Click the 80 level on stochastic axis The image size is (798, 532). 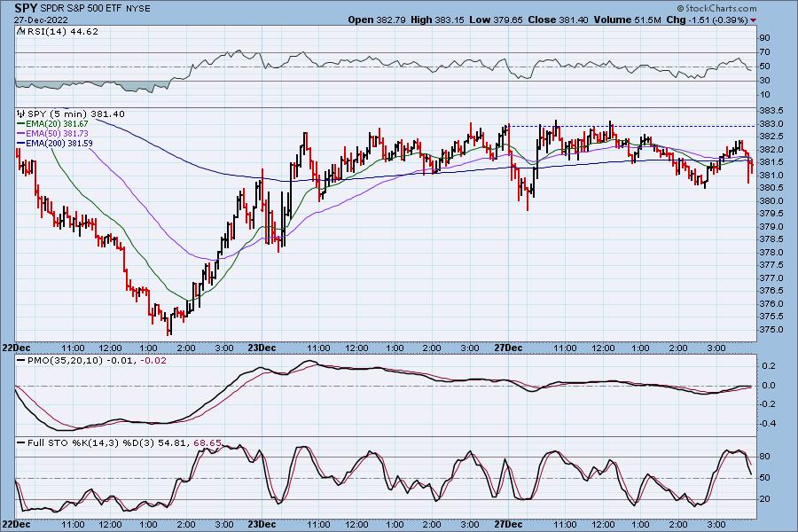(x=764, y=457)
